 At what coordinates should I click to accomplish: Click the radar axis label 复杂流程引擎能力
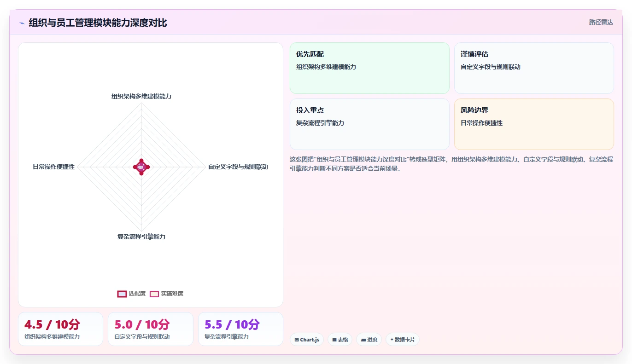click(141, 237)
